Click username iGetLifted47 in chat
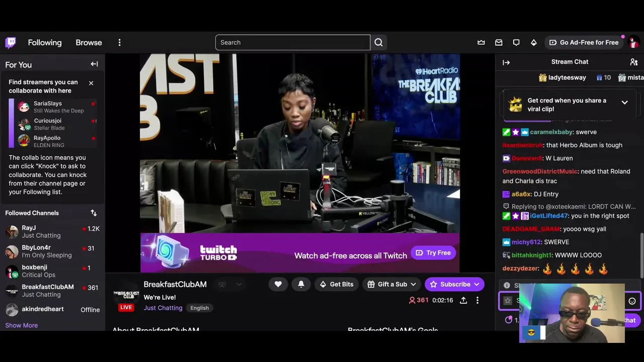 pyautogui.click(x=548, y=216)
